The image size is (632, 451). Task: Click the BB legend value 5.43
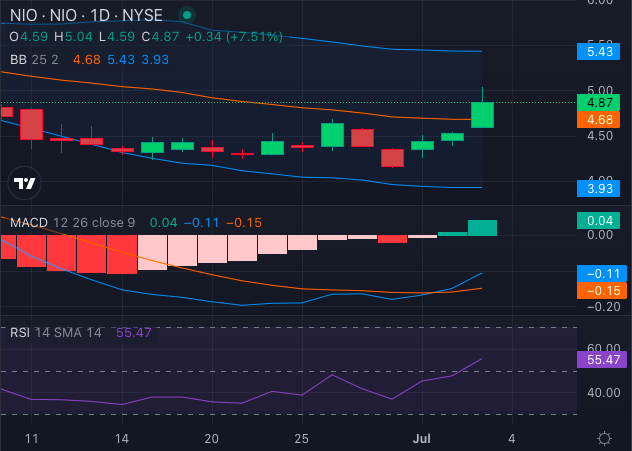[121, 60]
